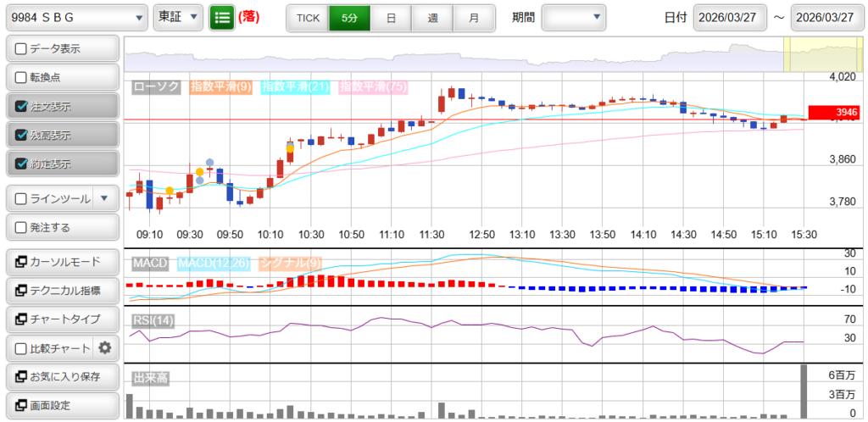The width and height of the screenshot is (868, 422).
Task: Open 画面設定 screen settings
Action: click(x=61, y=405)
